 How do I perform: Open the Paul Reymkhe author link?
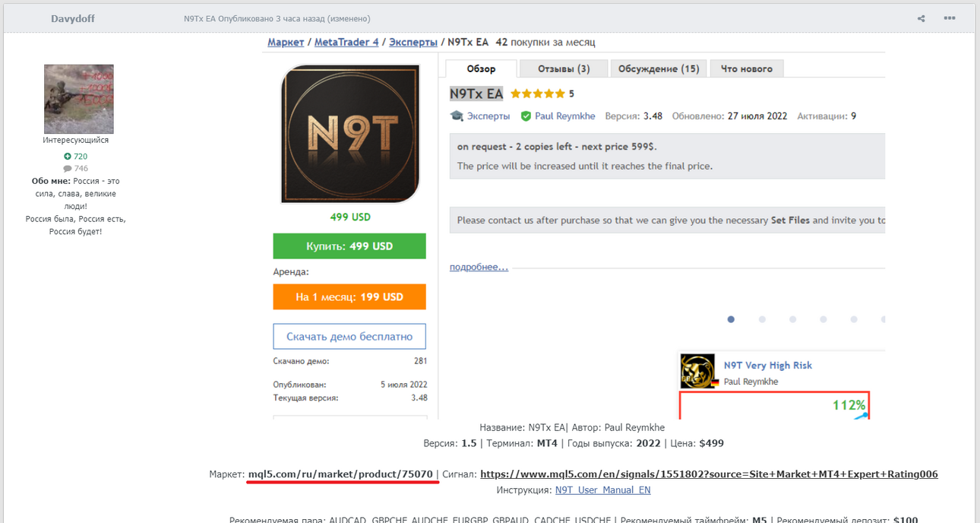pyautogui.click(x=565, y=116)
